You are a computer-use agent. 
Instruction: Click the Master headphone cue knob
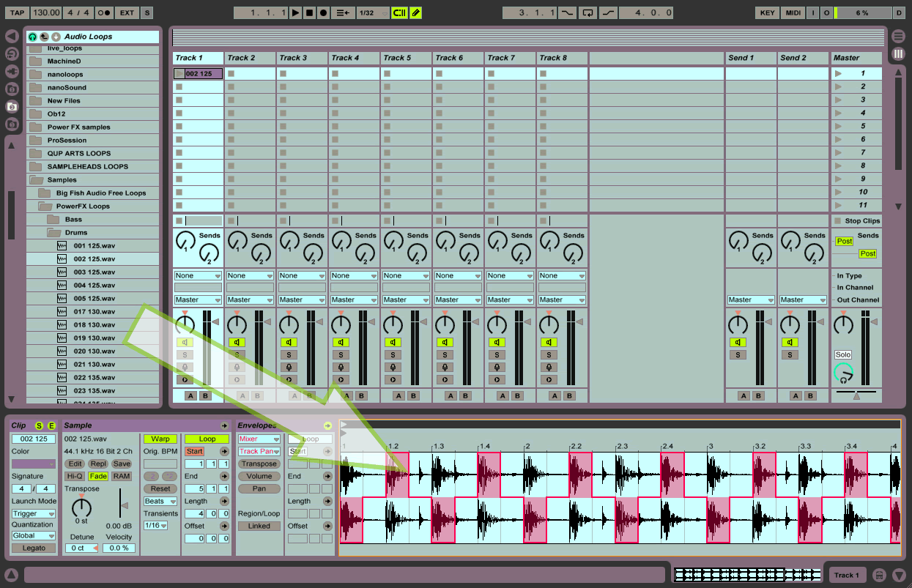click(x=844, y=373)
